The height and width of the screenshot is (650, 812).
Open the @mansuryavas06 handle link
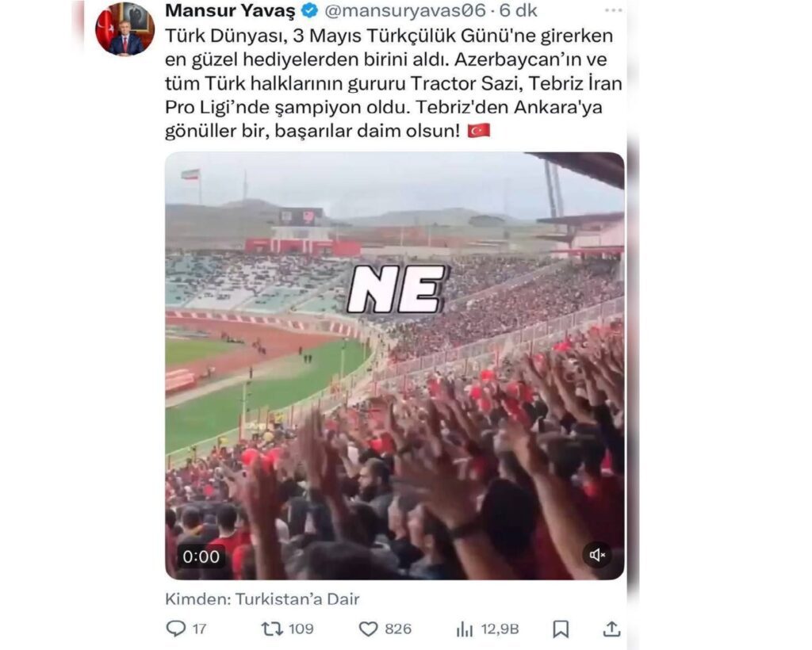(x=405, y=10)
